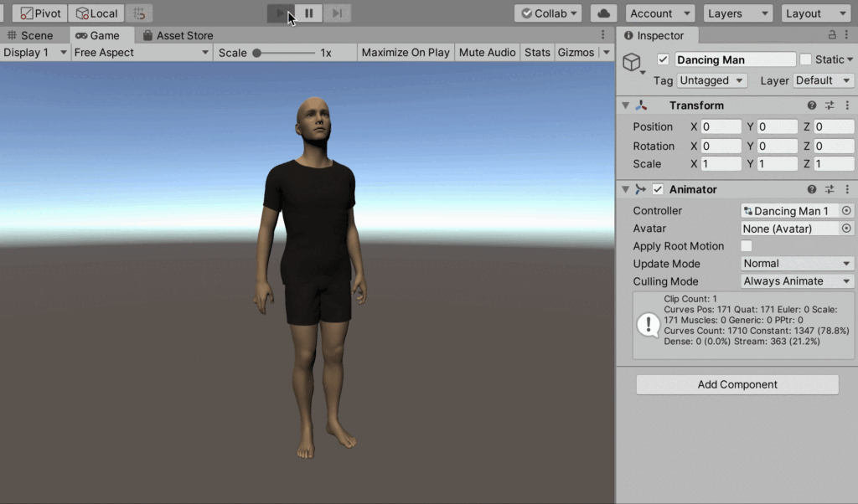Viewport: 858px width, 504px height.
Task: Lock the Inspector panel
Action: 832,35
